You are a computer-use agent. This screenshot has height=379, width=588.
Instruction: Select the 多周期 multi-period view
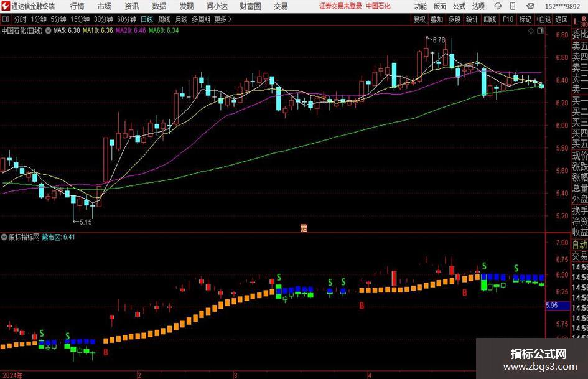coord(201,19)
